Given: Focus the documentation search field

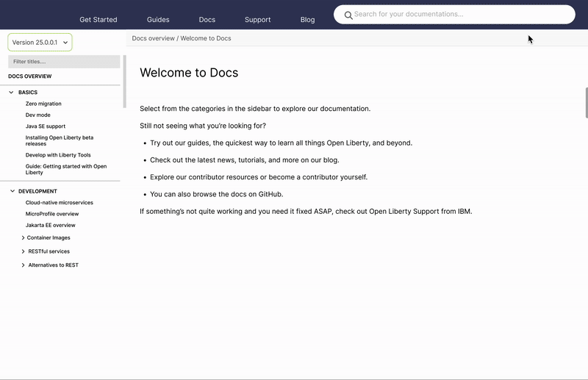Looking at the screenshot, I should (454, 14).
